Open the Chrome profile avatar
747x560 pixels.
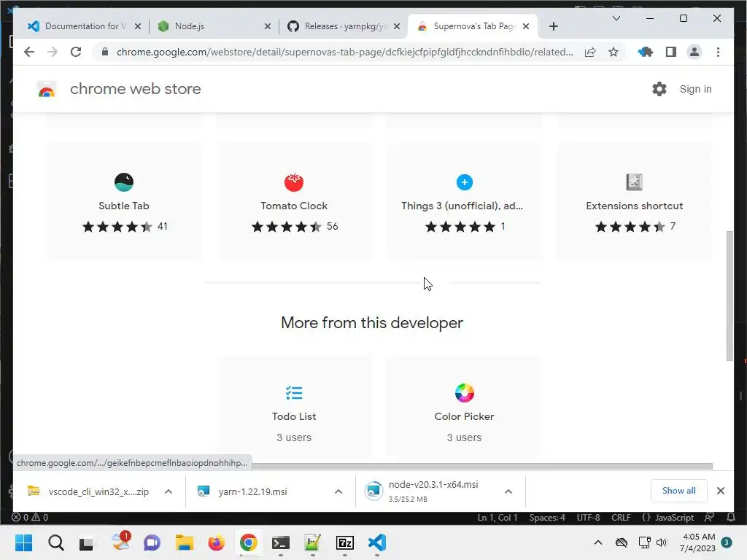coord(694,52)
